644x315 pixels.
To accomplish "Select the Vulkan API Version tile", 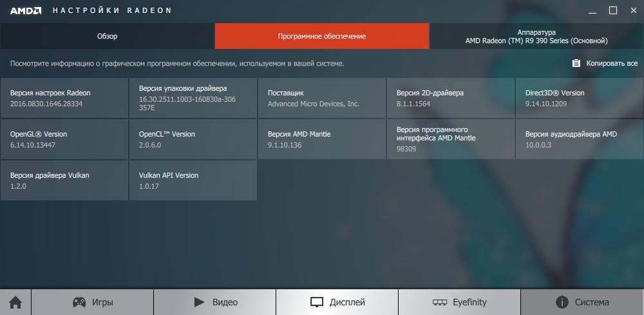I will 193,180.
